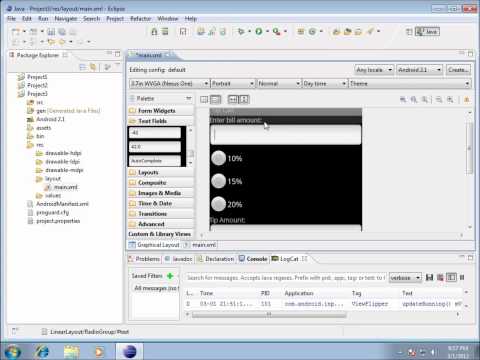Open Windows Explorer from the taskbar

coord(71,351)
